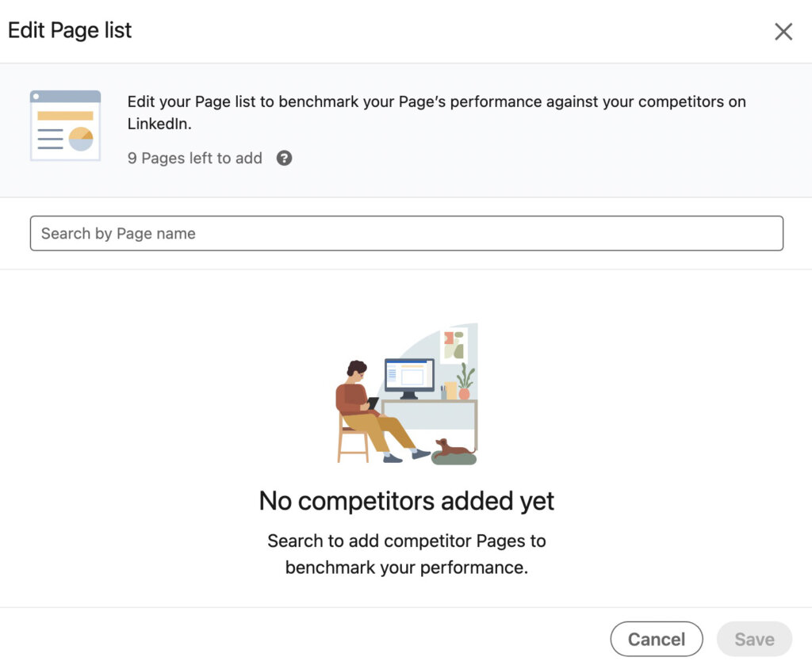Screen dimensions: 812x665
Task: Click the disabled Save button
Action: 754,639
